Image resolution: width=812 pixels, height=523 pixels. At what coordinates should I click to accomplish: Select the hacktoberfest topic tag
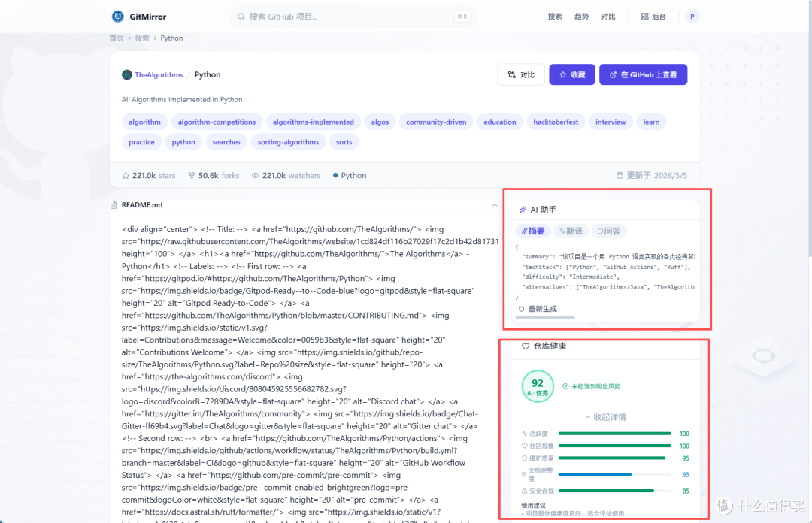coord(556,122)
